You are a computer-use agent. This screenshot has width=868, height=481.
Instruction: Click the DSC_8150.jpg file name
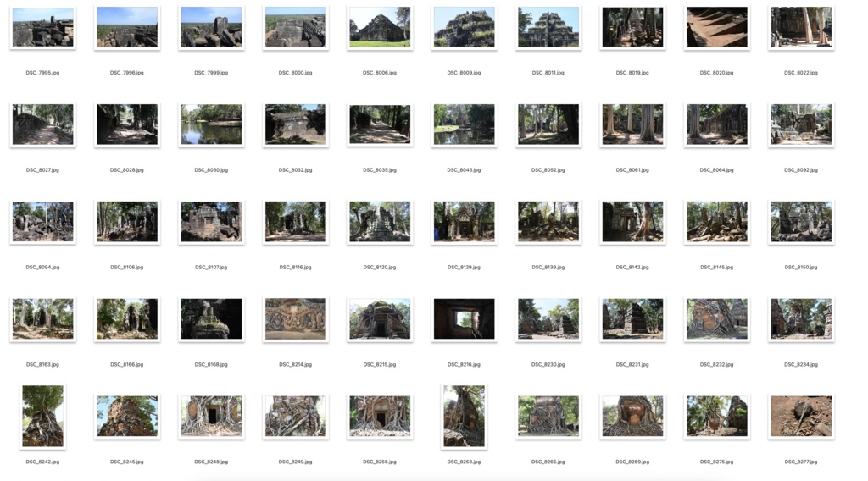tap(801, 267)
